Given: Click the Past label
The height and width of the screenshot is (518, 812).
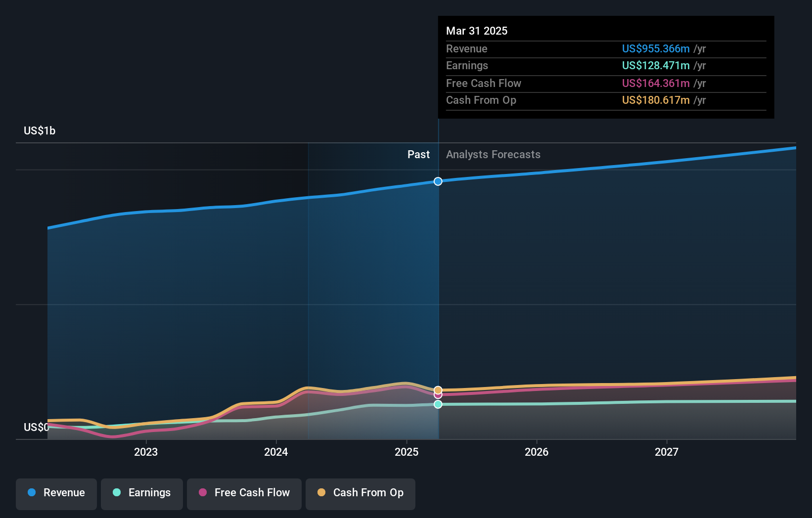Looking at the screenshot, I should click(x=418, y=154).
